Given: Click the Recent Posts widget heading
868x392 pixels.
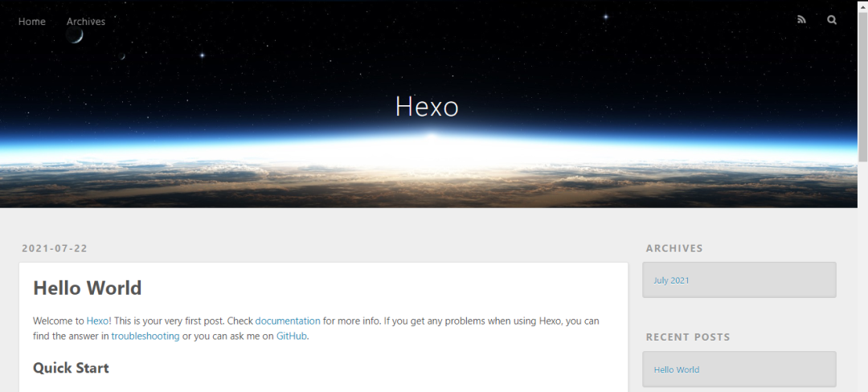Looking at the screenshot, I should [688, 337].
